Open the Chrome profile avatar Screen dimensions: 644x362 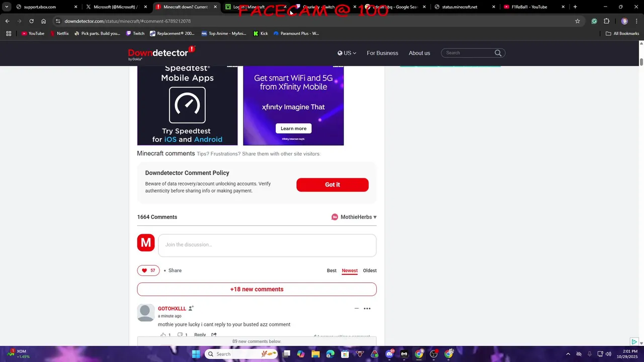[x=624, y=21]
